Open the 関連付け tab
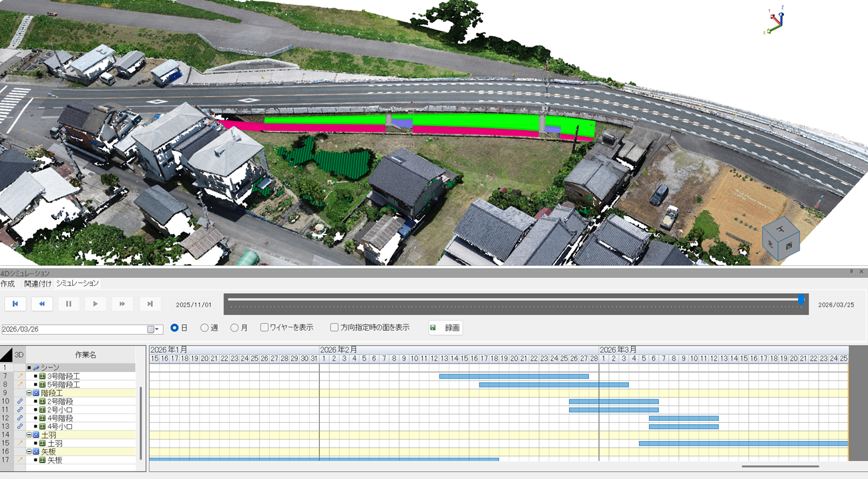Screen dimensions: 868x479 click(38, 284)
